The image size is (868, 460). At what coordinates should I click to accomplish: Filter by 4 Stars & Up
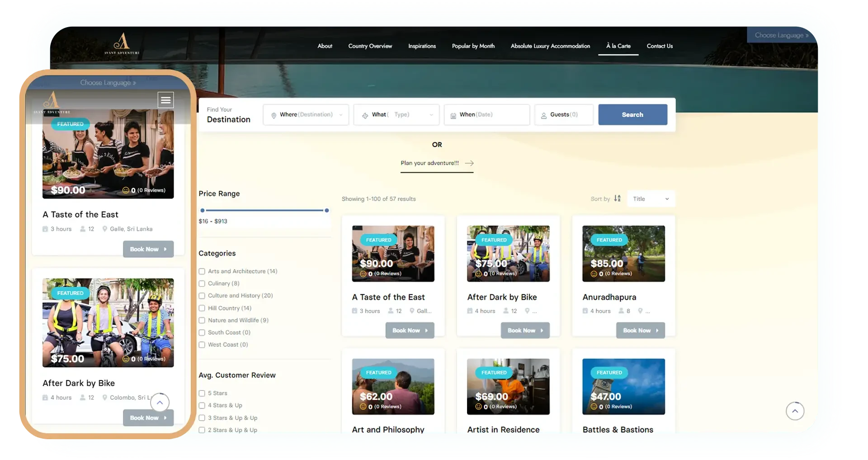point(202,406)
